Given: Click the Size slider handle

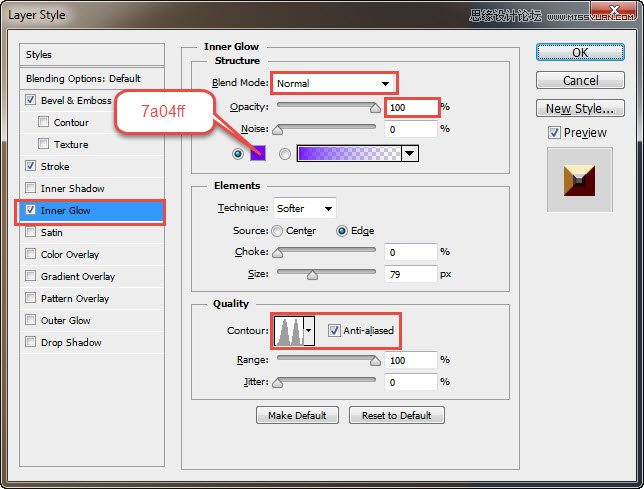Looking at the screenshot, I should (313, 275).
